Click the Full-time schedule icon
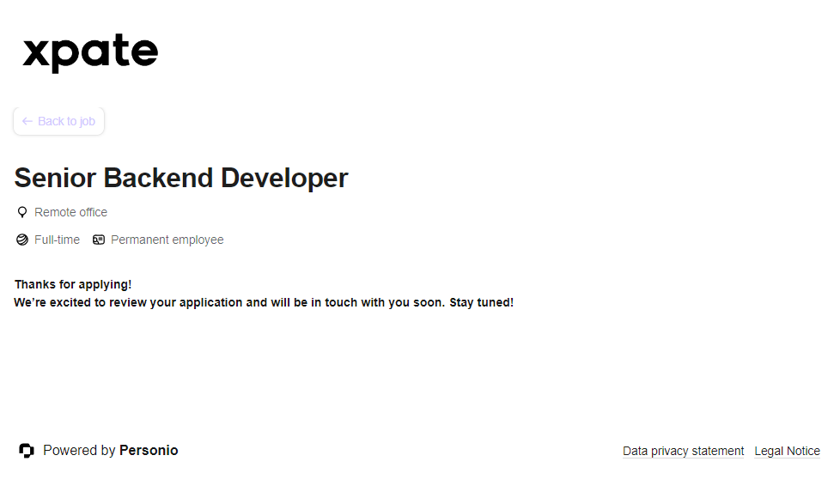The width and height of the screenshot is (834, 504). [22, 240]
